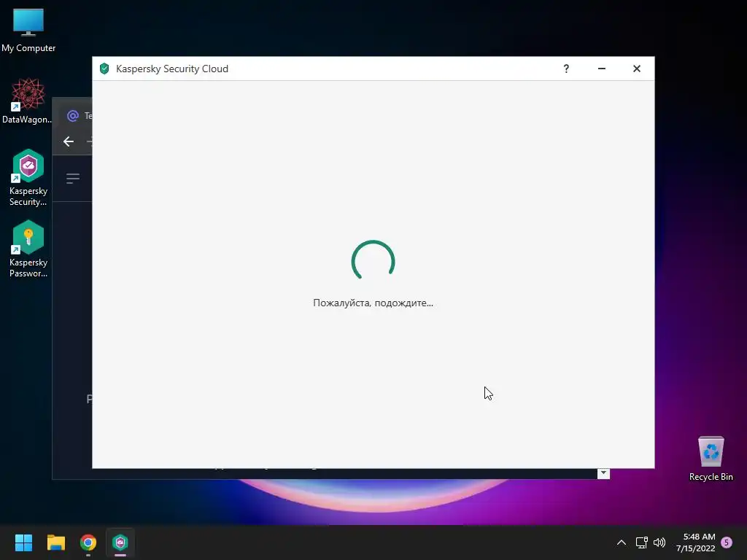
Task: Click the scroll-down arrow in background window
Action: 603,473
